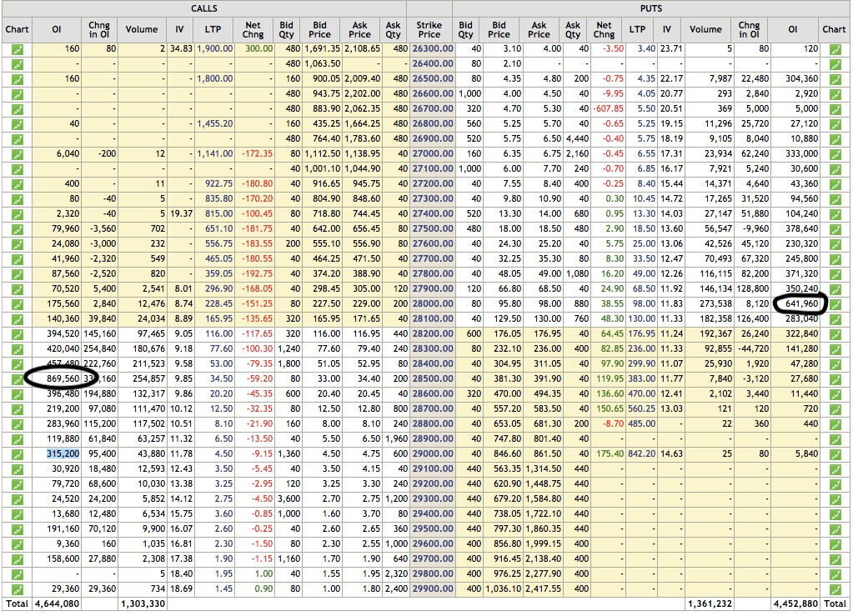Open puts chart for strike 26600.00
This screenshot has height=616, width=853.
835,94
